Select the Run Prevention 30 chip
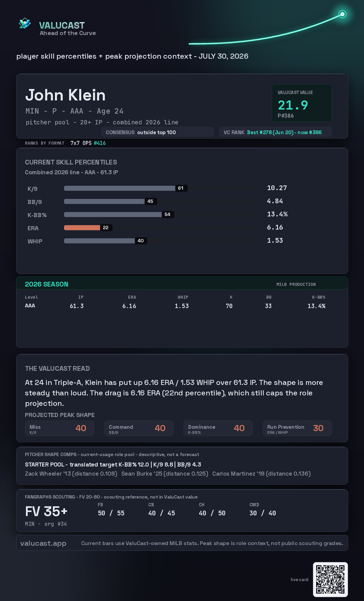Screen dimensions: 364x601 (x=297, y=428)
